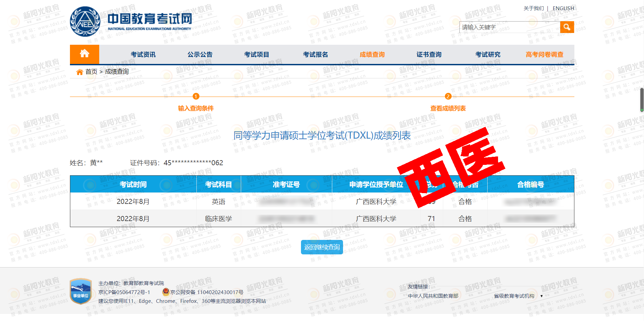Click 合格 in the 临床医学 row
Screen dimensions: 644x321
465,219
